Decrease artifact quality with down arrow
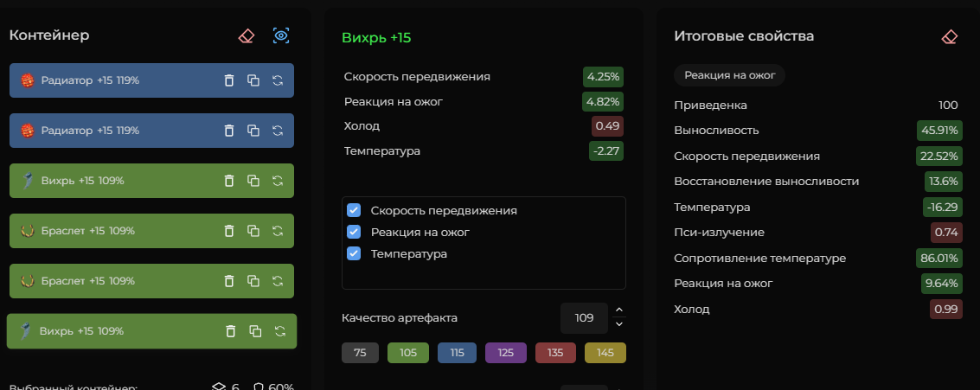 point(618,324)
